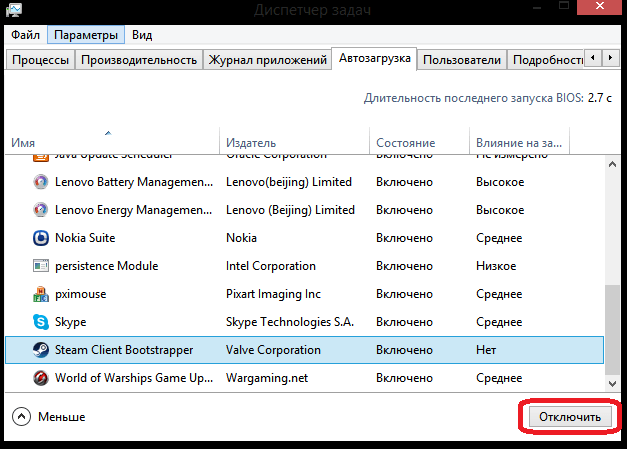The height and width of the screenshot is (449, 627).
Task: Click the BIOS time value 2.7 с
Action: click(x=599, y=98)
